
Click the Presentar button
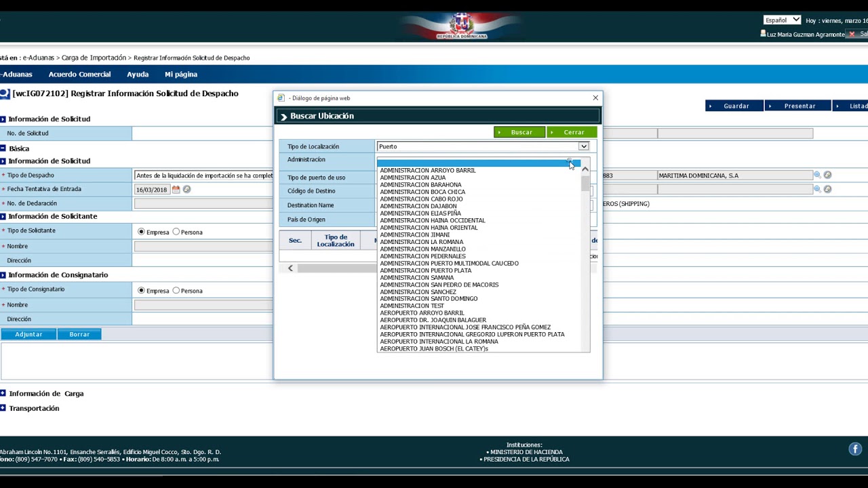tap(798, 106)
